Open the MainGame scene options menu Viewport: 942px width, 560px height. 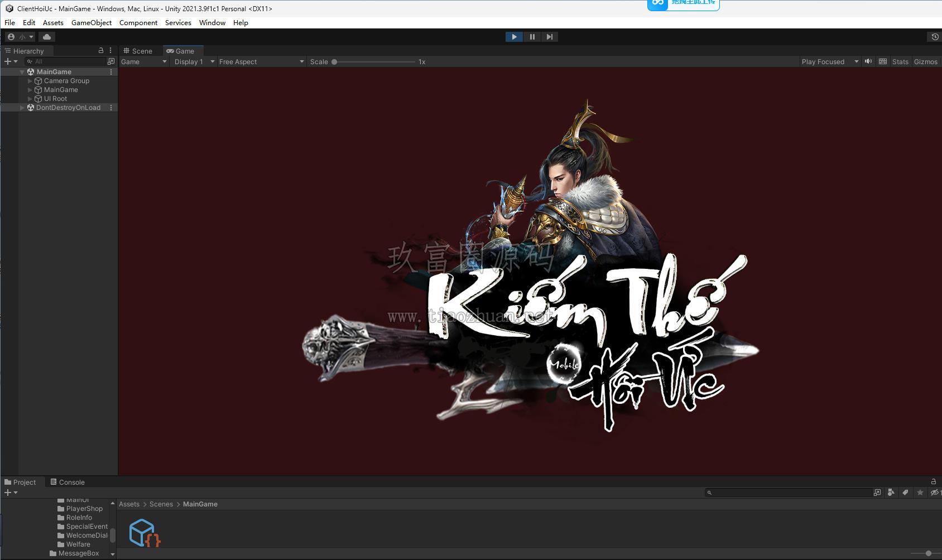pos(111,72)
